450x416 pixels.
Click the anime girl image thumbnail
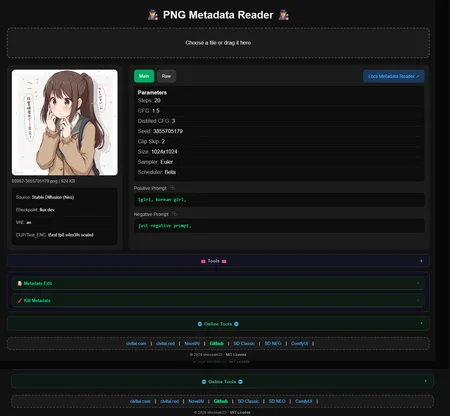click(65, 122)
